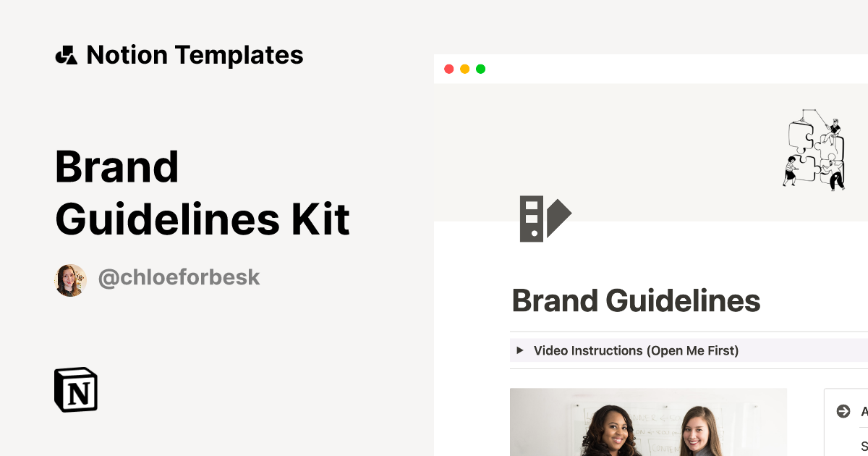Screen dimensions: 868x456
Task: Click the beige cover color area
Action: coord(651,145)
